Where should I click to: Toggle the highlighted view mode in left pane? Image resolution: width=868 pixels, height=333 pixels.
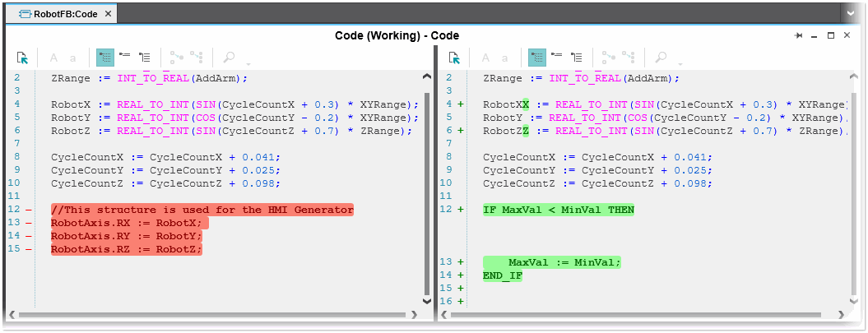coord(105,58)
